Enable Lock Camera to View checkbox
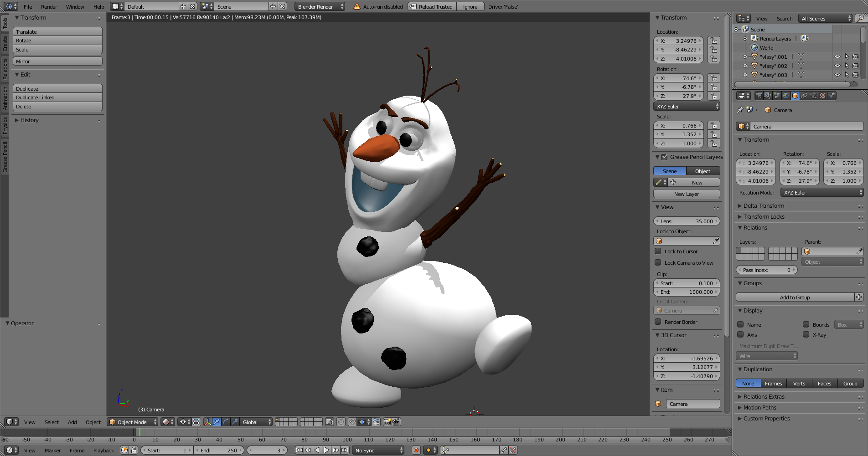 [658, 263]
